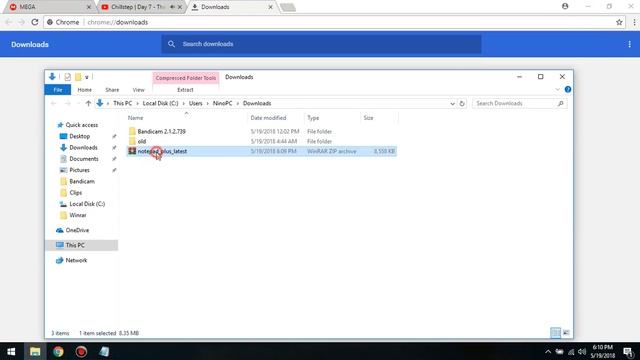
Task: Open Documents in the navigation pane
Action: click(x=84, y=159)
